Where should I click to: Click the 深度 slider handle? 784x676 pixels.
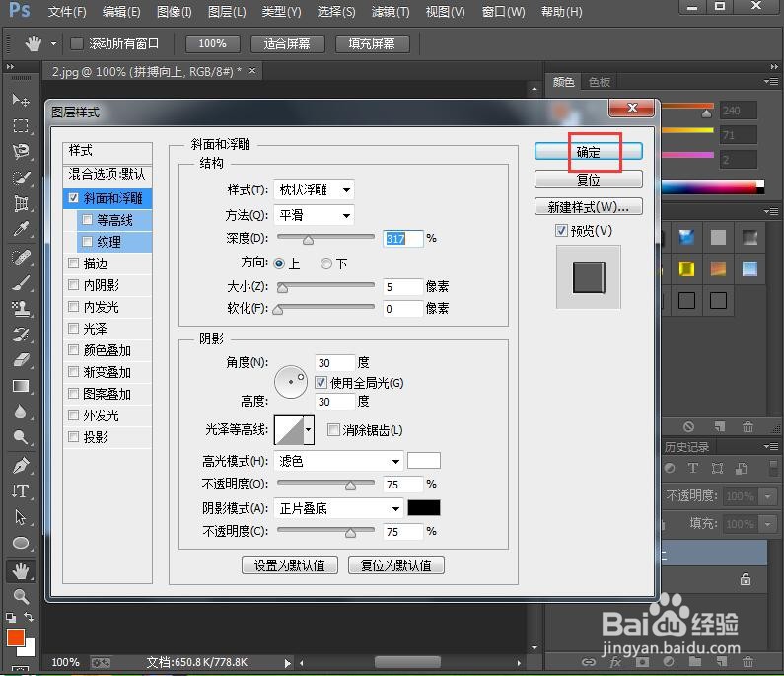[x=308, y=240]
